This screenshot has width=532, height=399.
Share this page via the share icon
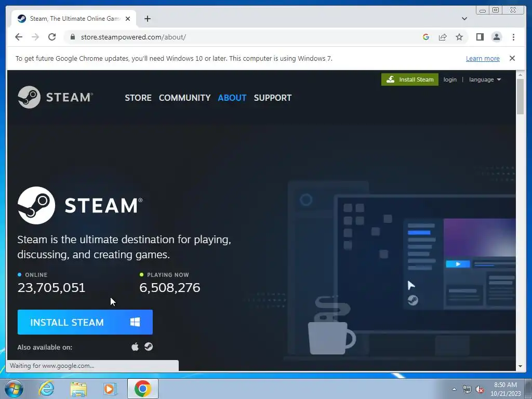pyautogui.click(x=443, y=37)
